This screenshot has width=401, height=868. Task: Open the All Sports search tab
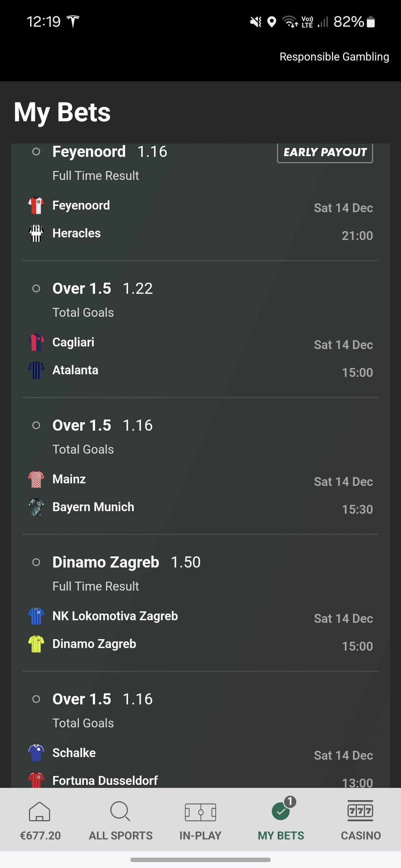point(121,820)
